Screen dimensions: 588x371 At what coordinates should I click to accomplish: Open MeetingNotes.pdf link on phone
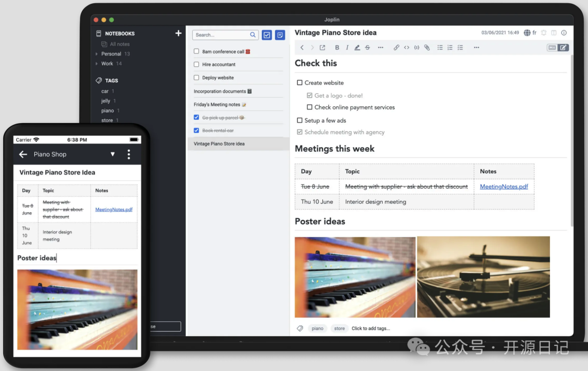114,209
